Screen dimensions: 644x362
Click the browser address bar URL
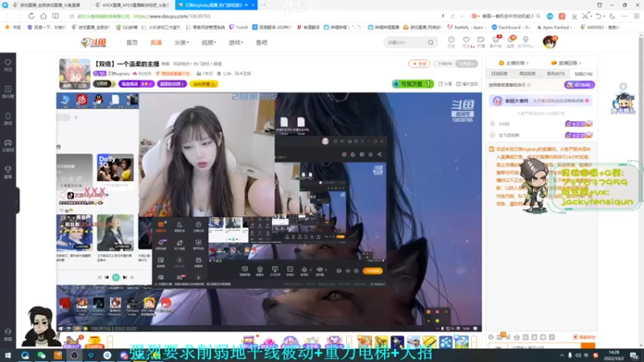click(171, 16)
